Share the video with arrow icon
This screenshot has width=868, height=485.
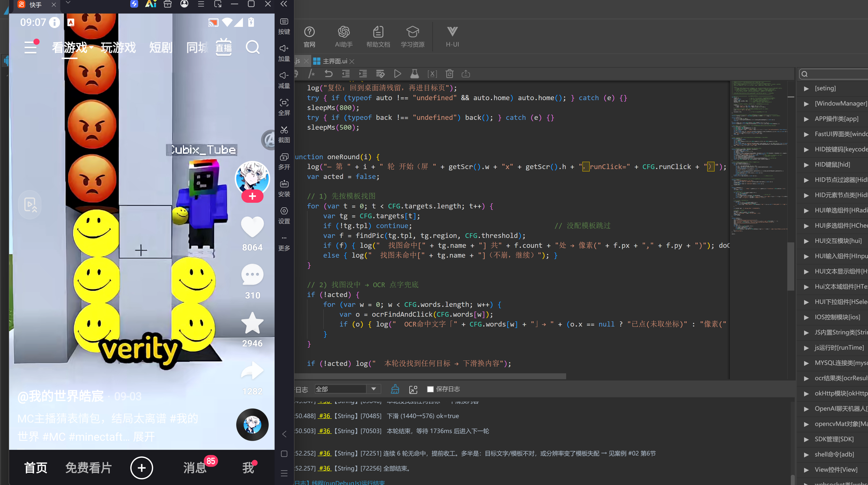pyautogui.click(x=252, y=370)
